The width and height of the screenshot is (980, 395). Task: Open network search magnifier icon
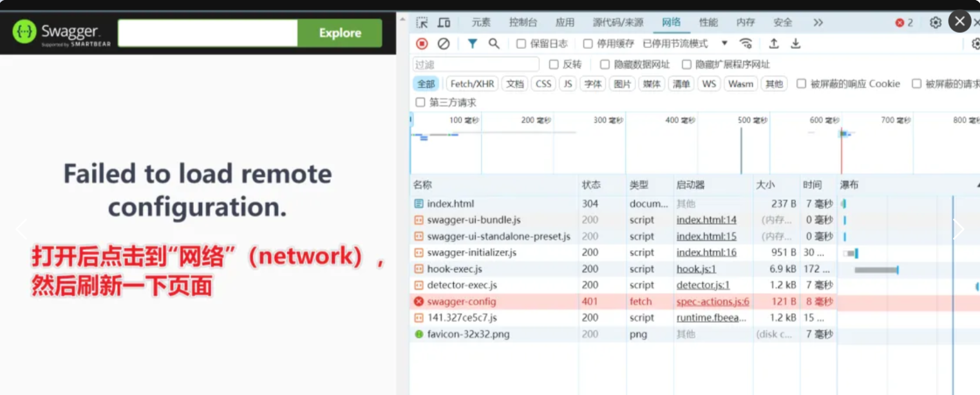(494, 44)
